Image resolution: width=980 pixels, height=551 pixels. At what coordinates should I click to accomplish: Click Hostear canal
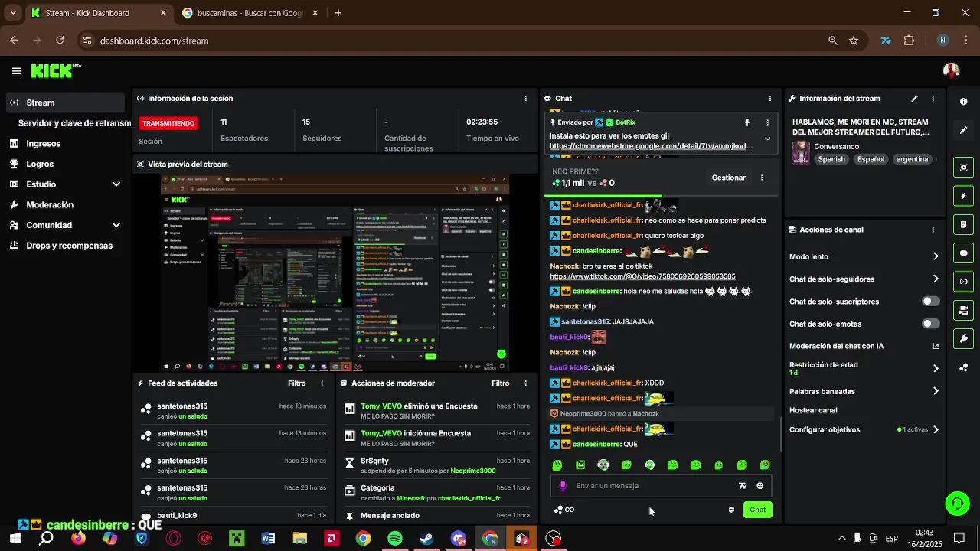pyautogui.click(x=813, y=410)
